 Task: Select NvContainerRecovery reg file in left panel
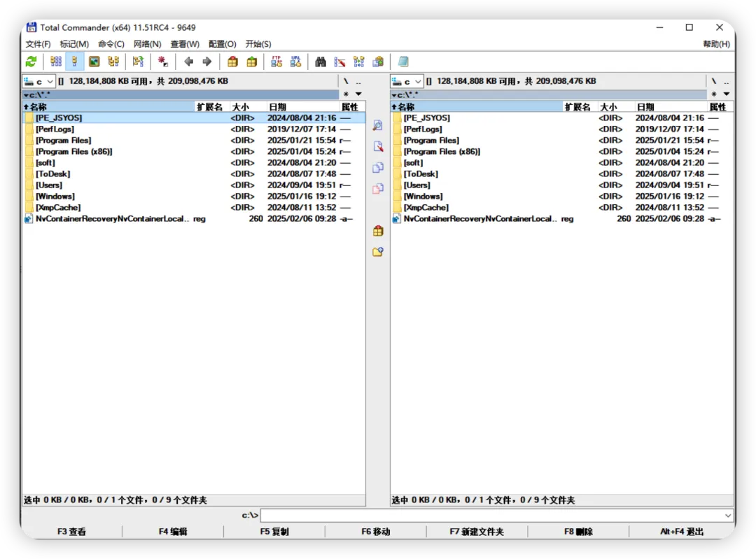[x=193, y=219]
